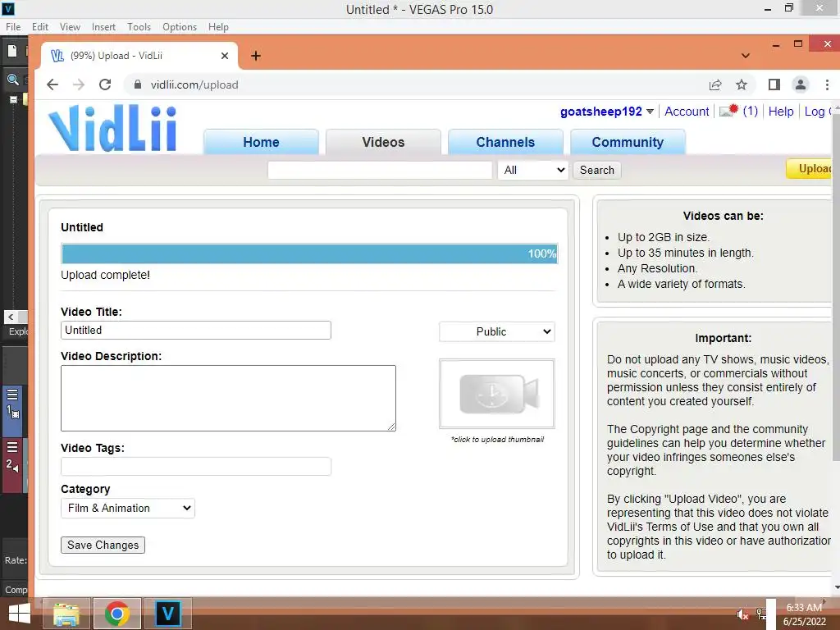
Task: Click the lock icon in the address bar
Action: pos(138,84)
